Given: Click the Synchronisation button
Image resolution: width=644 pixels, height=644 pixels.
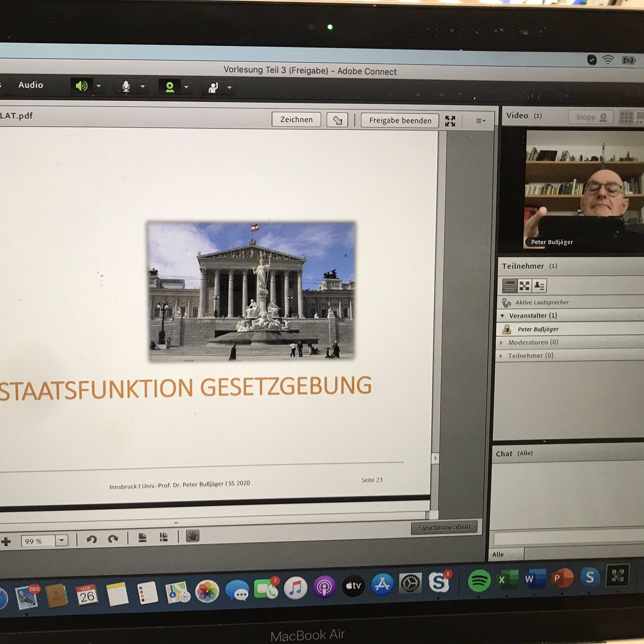Looking at the screenshot, I should click(x=444, y=527).
